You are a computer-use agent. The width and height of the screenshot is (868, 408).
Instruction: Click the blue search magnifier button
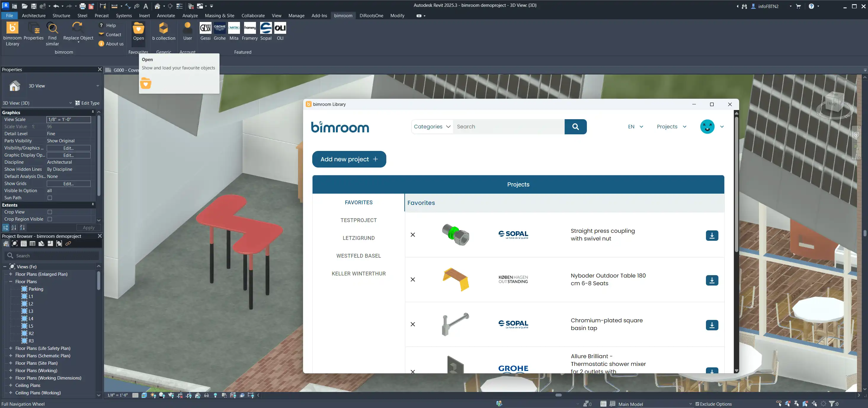tap(575, 127)
